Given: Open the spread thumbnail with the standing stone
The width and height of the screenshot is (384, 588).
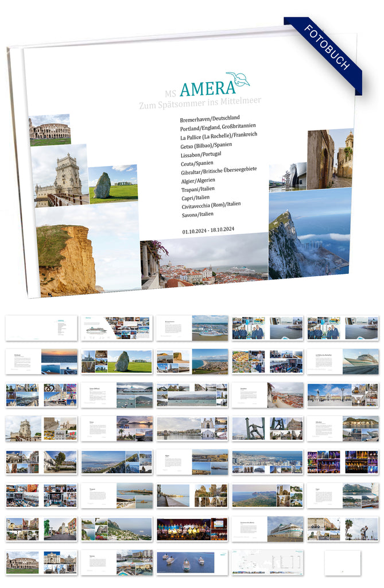Looking at the screenshot, I should [117, 362].
